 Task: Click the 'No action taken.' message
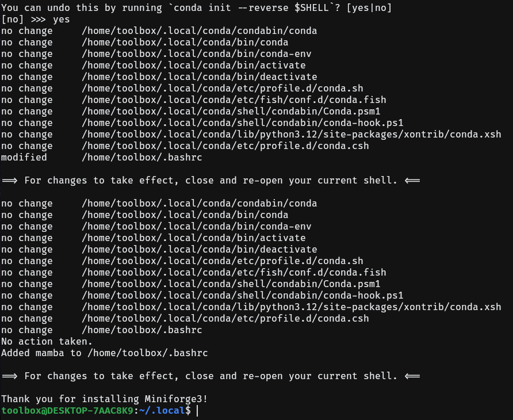coord(47,341)
